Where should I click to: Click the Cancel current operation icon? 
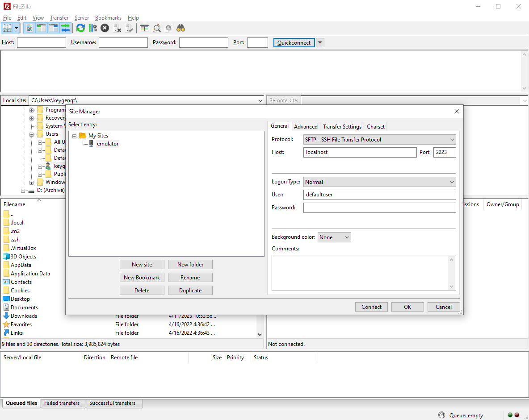click(105, 28)
